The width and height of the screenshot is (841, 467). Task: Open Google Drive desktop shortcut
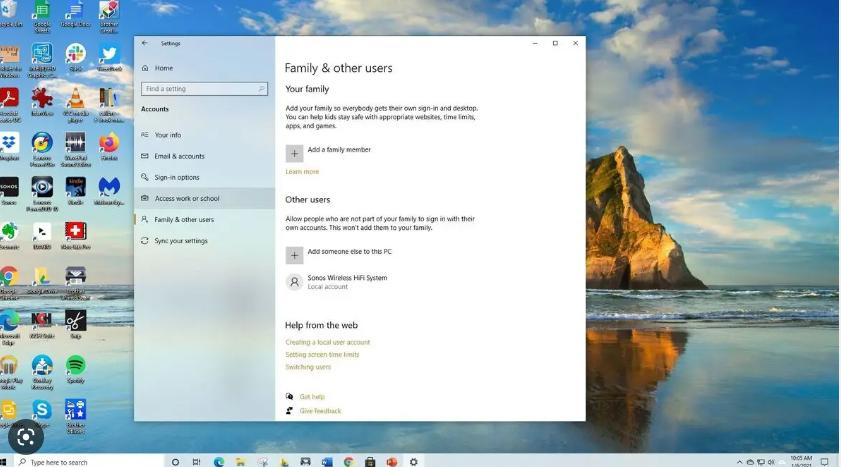(42, 280)
